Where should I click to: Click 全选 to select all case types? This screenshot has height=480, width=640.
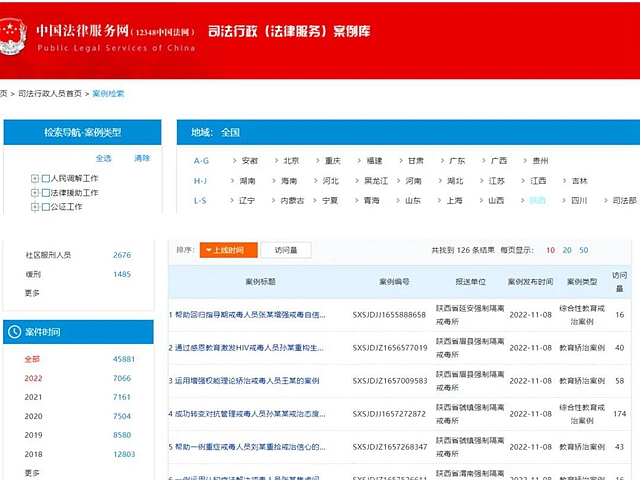pos(104,158)
